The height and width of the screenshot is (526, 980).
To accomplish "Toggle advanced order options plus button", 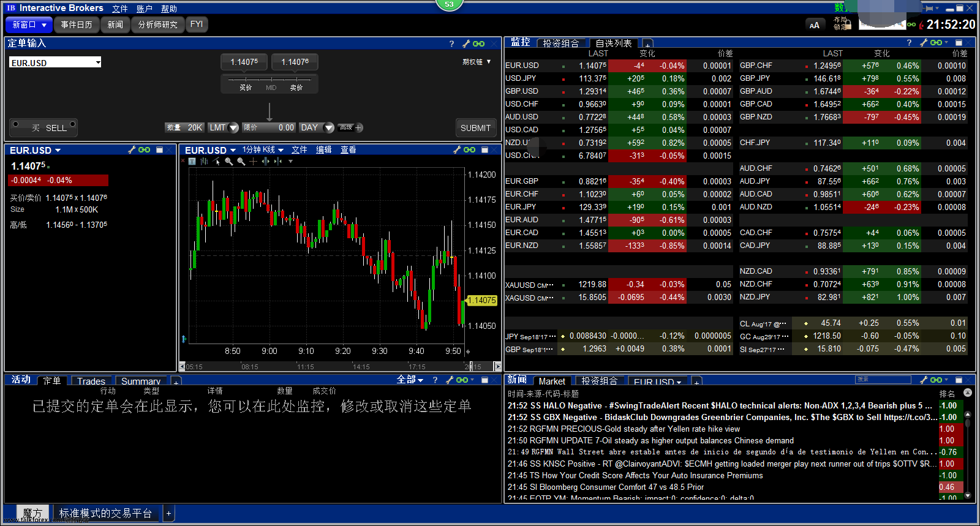I will (x=359, y=127).
